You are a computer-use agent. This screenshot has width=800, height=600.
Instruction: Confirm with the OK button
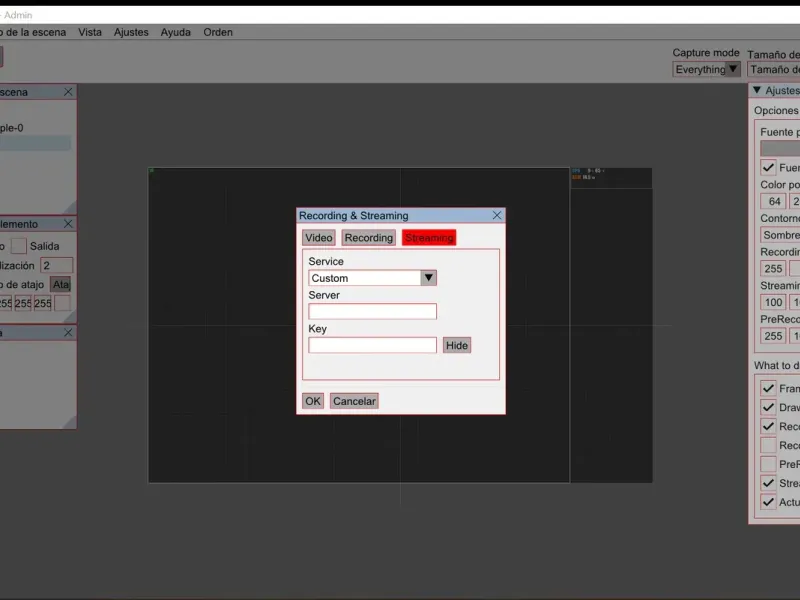[x=313, y=401]
